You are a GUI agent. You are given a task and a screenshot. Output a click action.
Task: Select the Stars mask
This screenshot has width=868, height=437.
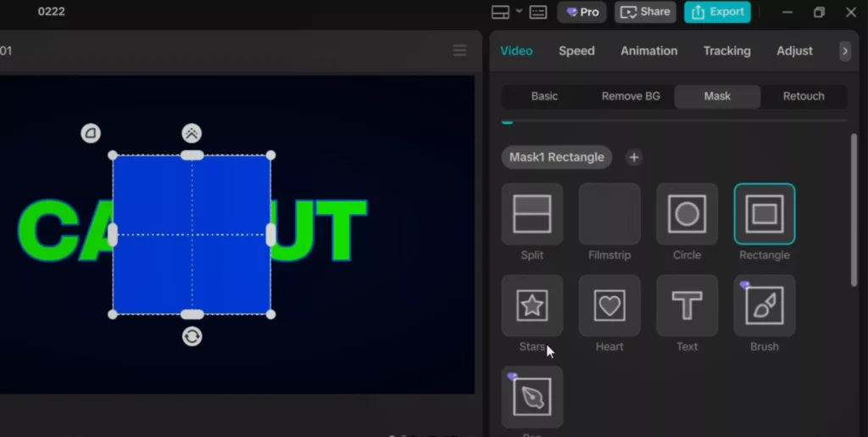pos(532,305)
